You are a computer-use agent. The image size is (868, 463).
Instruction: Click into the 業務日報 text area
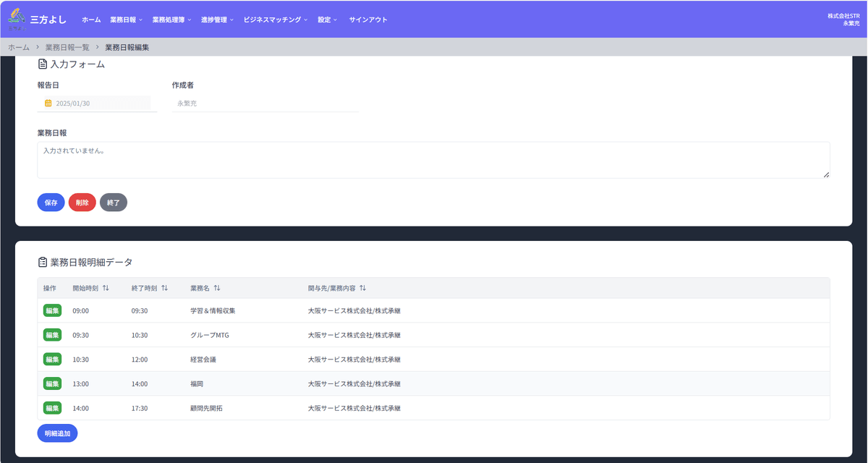tap(433, 160)
